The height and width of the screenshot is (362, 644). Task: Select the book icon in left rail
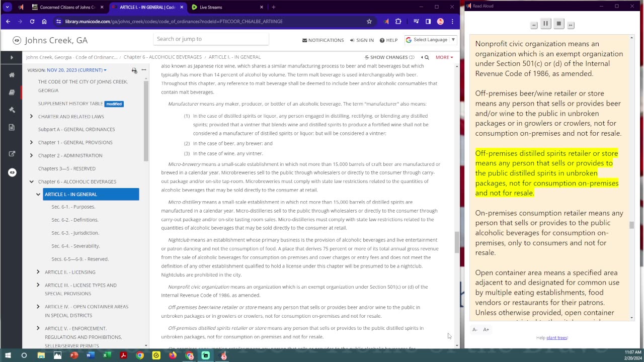(x=12, y=93)
